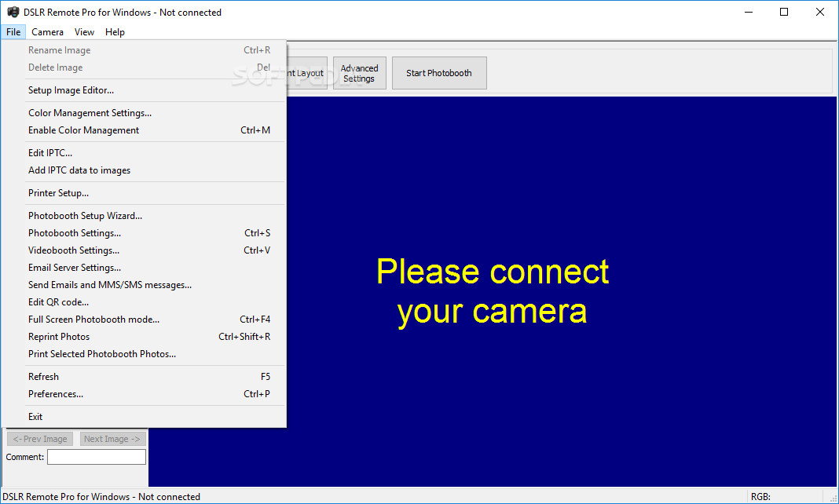Open Color Management Settings...

(x=144, y=113)
